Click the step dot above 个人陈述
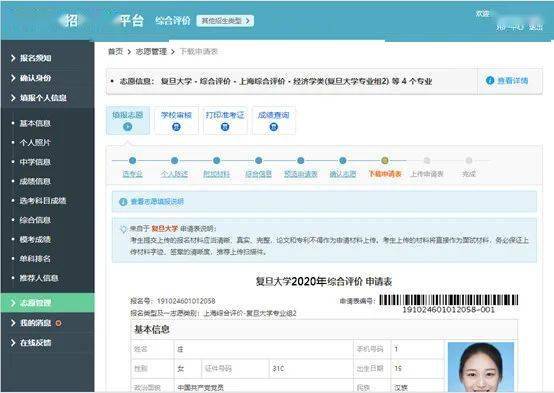This screenshot has width=554, height=393. tap(174, 161)
